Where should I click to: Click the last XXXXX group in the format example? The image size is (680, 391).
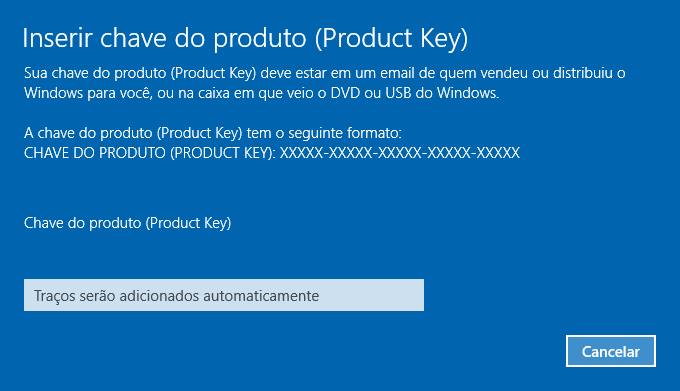(498, 153)
